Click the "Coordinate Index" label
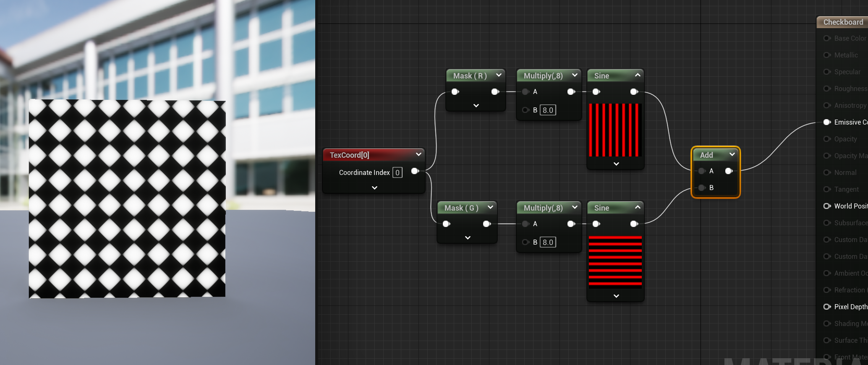868x365 pixels. point(364,172)
